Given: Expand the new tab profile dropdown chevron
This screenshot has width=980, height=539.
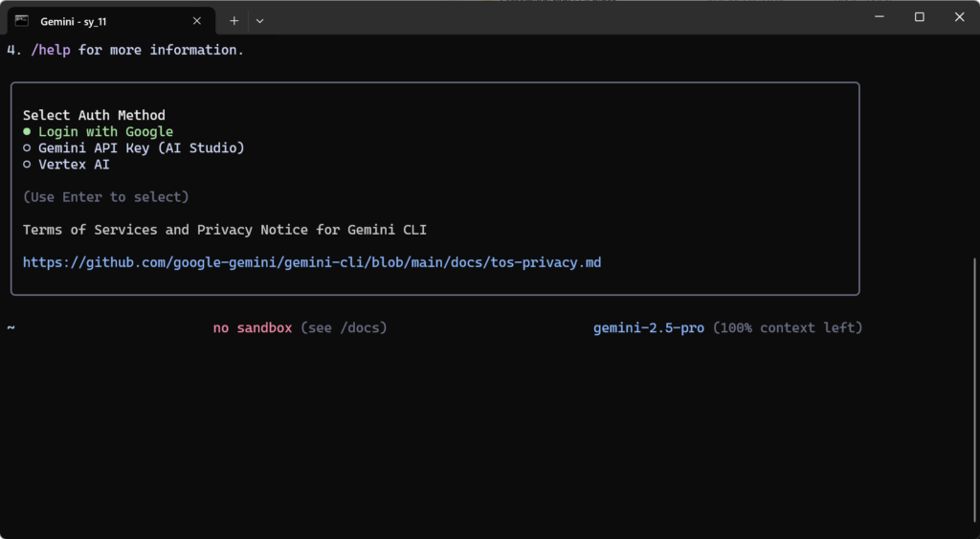Looking at the screenshot, I should pyautogui.click(x=259, y=20).
